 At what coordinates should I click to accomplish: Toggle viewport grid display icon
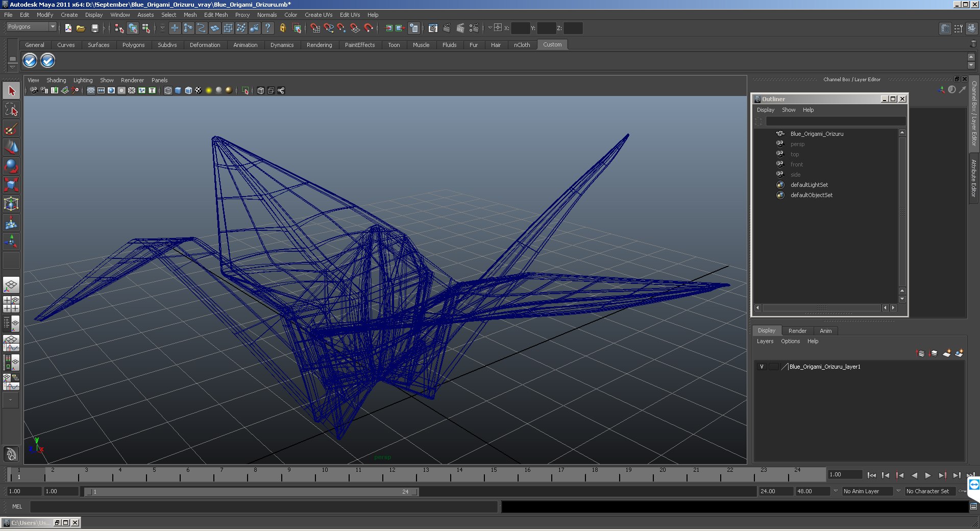pyautogui.click(x=90, y=90)
